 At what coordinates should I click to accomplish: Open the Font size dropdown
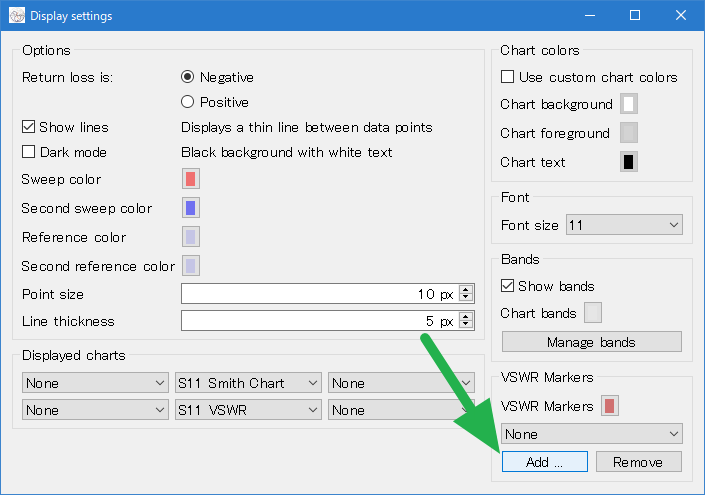click(624, 225)
